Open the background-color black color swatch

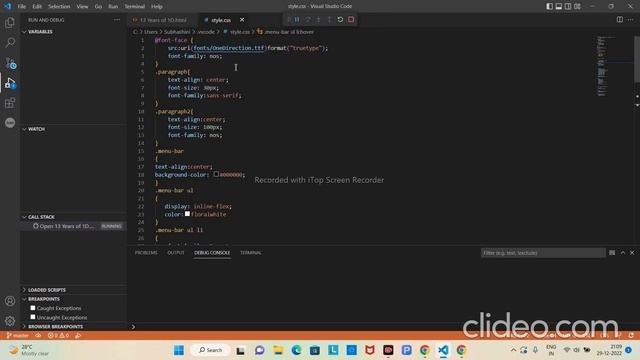pyautogui.click(x=216, y=174)
